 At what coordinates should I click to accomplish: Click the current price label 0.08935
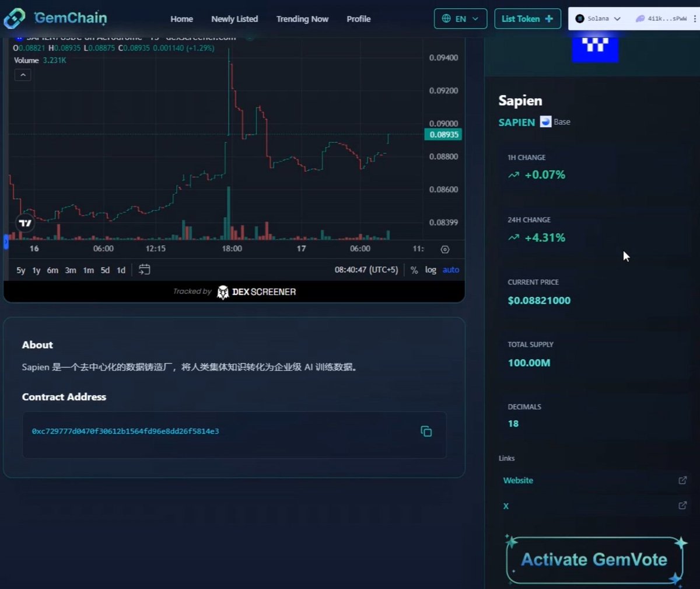tap(444, 135)
